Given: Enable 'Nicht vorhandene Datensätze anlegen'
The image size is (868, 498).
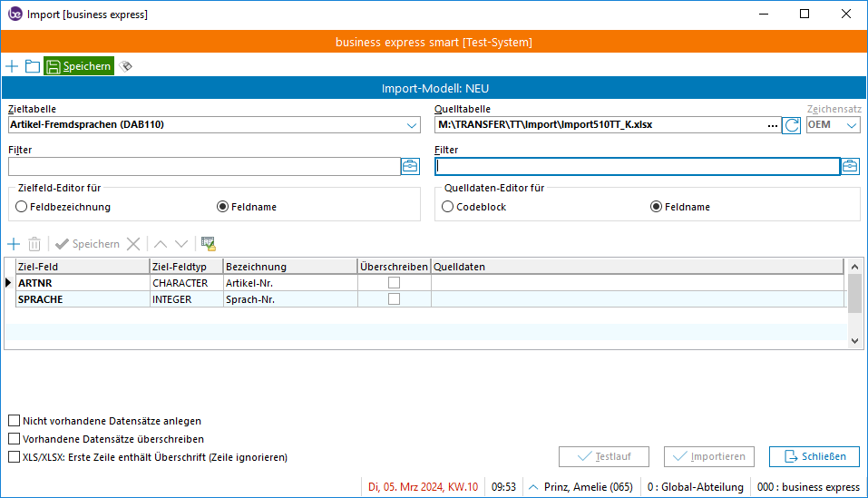Looking at the screenshot, I should point(14,421).
